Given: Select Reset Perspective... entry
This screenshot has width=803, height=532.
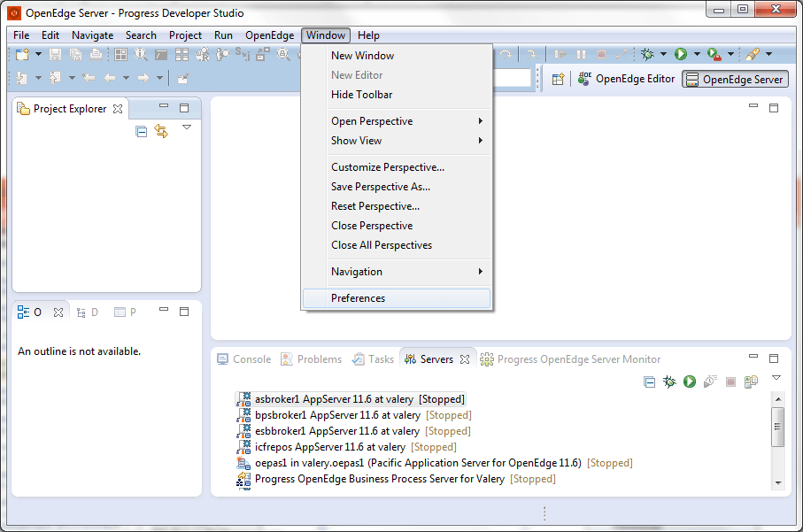Looking at the screenshot, I should pos(397,206).
